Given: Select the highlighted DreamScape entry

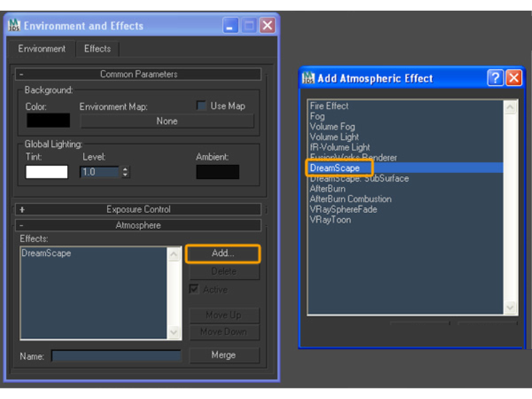Looking at the screenshot, I should pos(405,168).
